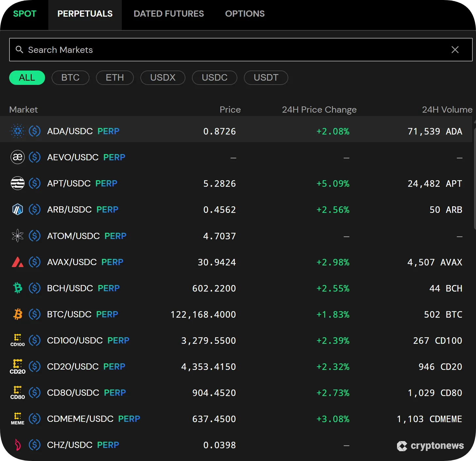The width and height of the screenshot is (476, 461).
Task: Select the ALL filter chip
Action: pos(27,78)
